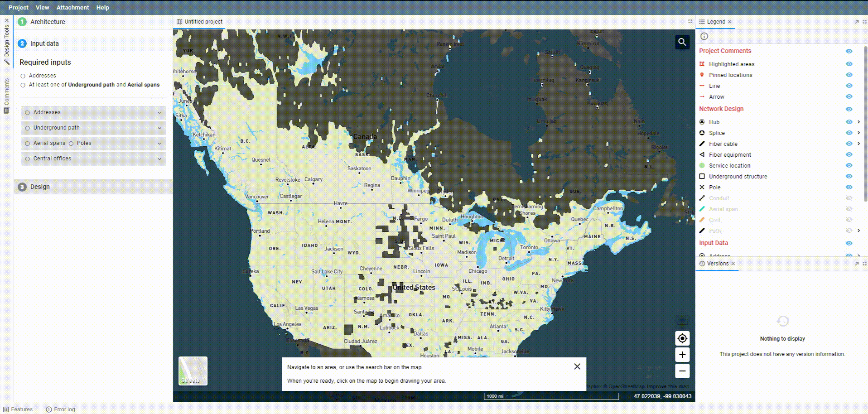Image resolution: width=868 pixels, height=414 pixels.
Task: Open the Input data step
Action: (x=93, y=43)
